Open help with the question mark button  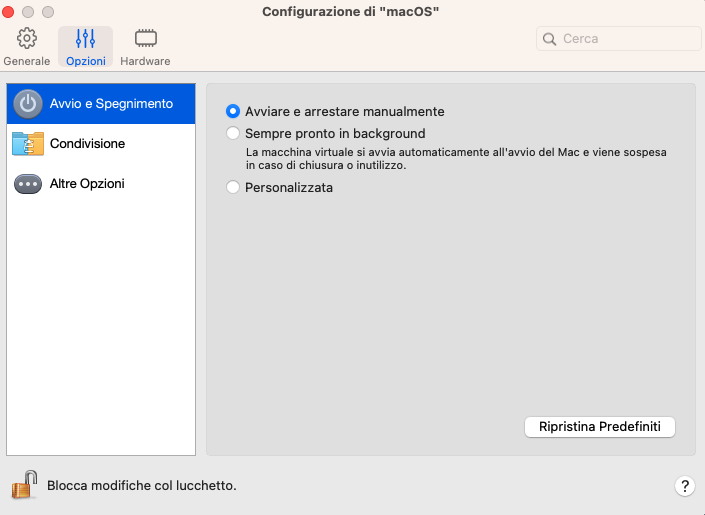[x=685, y=486]
